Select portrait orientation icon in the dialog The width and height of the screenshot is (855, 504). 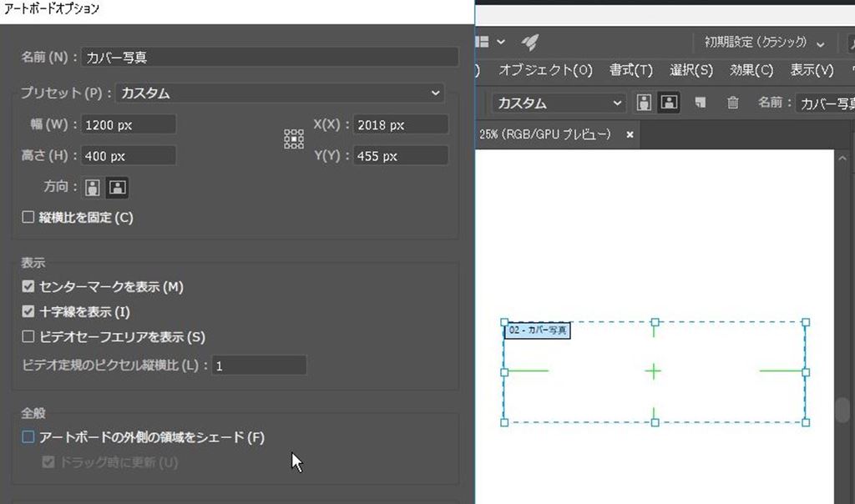[93, 188]
